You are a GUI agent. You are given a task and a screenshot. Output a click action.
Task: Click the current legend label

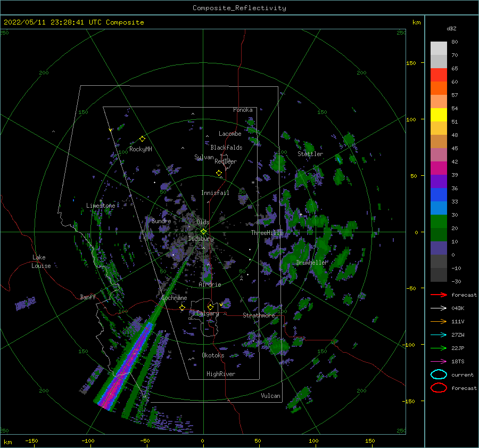coord(463,374)
